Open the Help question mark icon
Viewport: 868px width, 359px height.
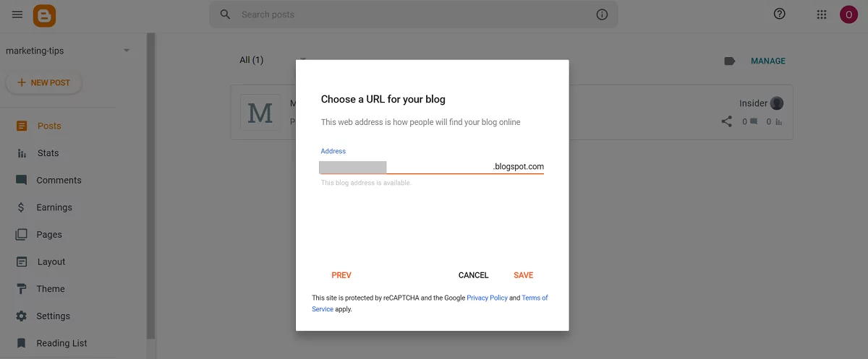click(779, 14)
